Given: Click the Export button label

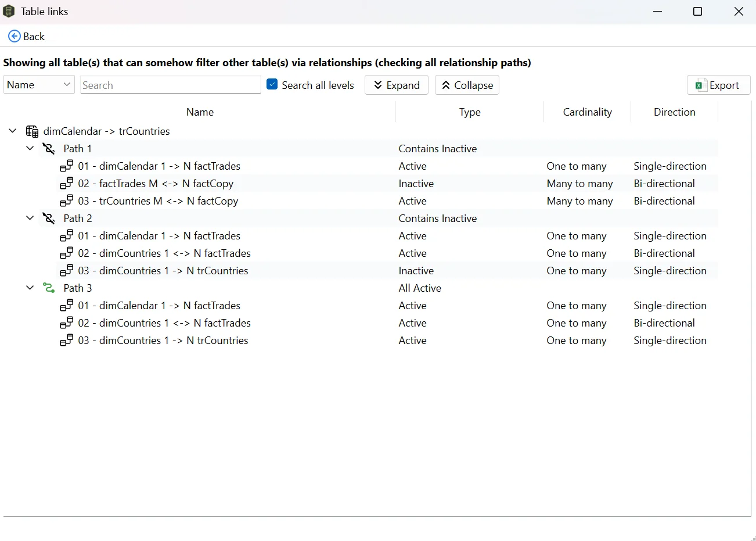Looking at the screenshot, I should pos(724,85).
